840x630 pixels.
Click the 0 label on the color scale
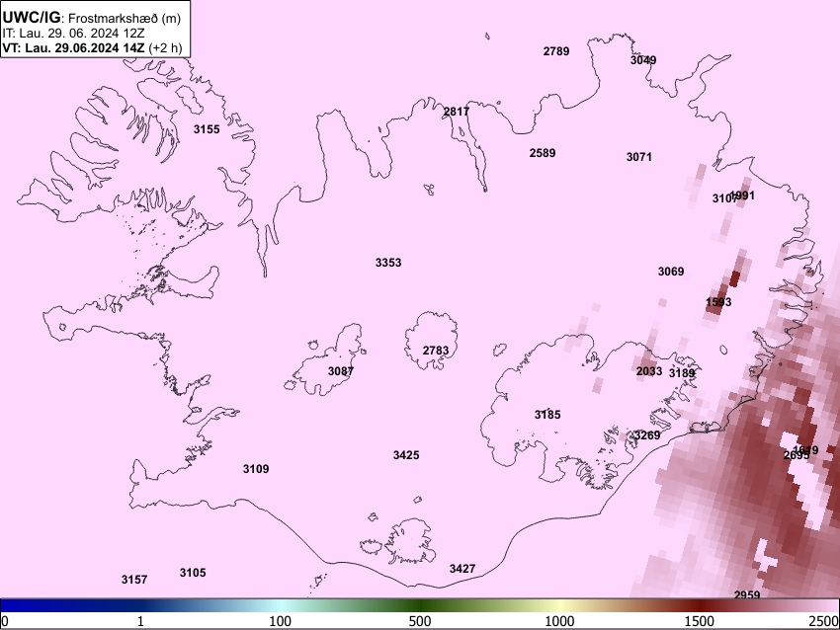click(5, 621)
